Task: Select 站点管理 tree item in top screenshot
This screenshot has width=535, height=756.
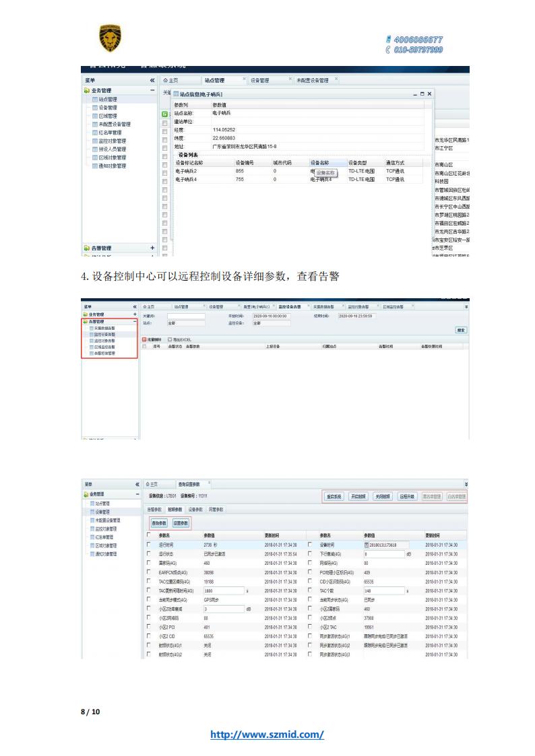Action: [x=108, y=100]
